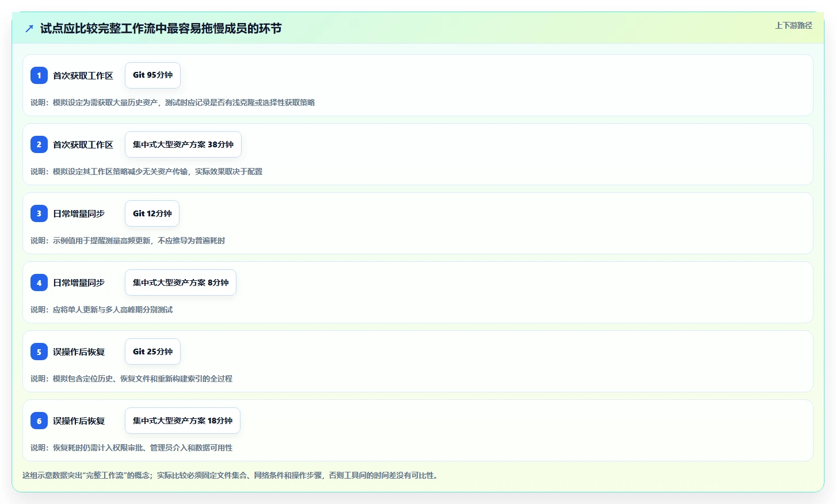Click 误操作后恢复 label in step 6
The width and height of the screenshot is (836, 504).
click(x=79, y=421)
